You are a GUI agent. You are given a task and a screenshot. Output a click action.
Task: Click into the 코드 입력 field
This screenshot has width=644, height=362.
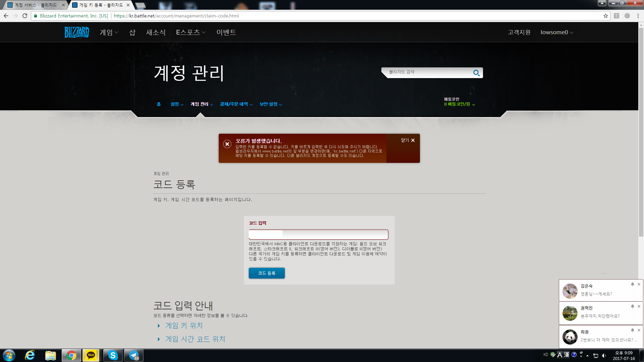tap(318, 234)
